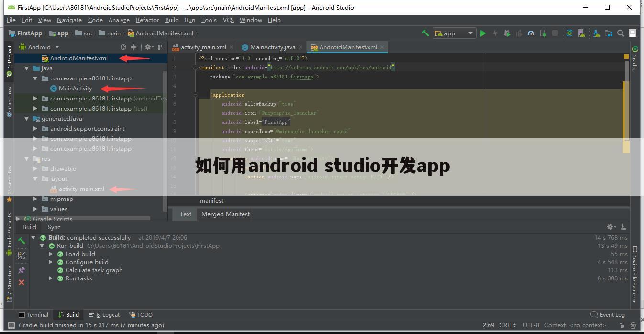
Task: Toggle the 7: Structure tool window
Action: pyautogui.click(x=9, y=284)
